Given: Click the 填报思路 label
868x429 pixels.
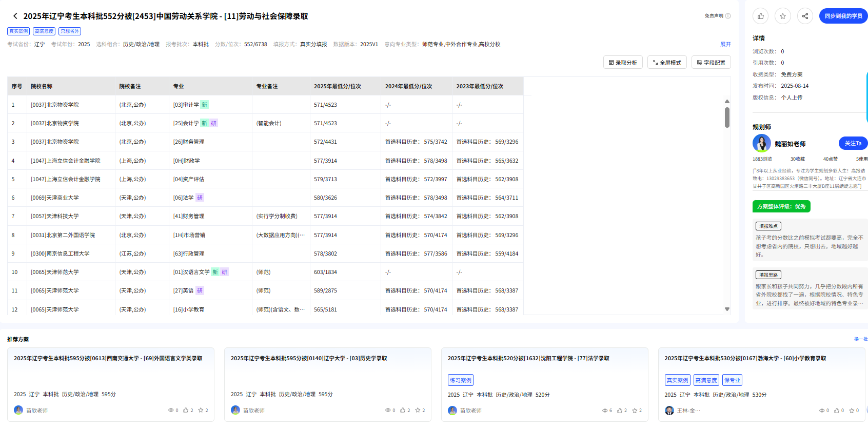Looking at the screenshot, I should pyautogui.click(x=768, y=275).
